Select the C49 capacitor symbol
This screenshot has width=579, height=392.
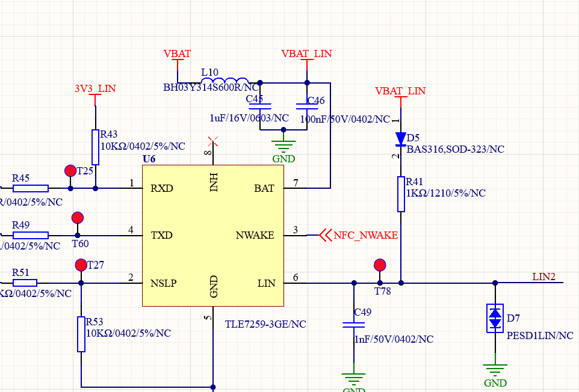pos(353,325)
